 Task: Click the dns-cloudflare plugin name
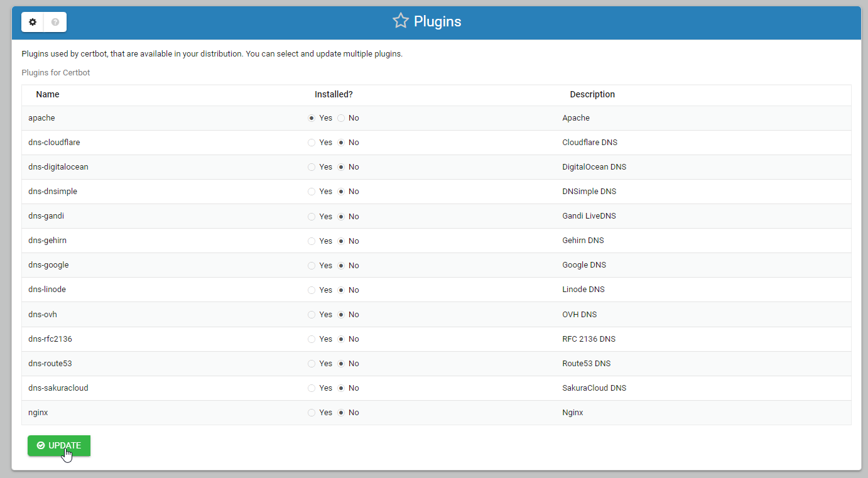click(x=54, y=143)
